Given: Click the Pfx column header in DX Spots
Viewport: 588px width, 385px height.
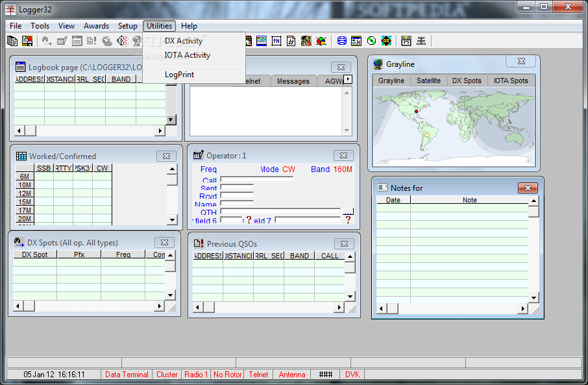Looking at the screenshot, I should [x=79, y=255].
